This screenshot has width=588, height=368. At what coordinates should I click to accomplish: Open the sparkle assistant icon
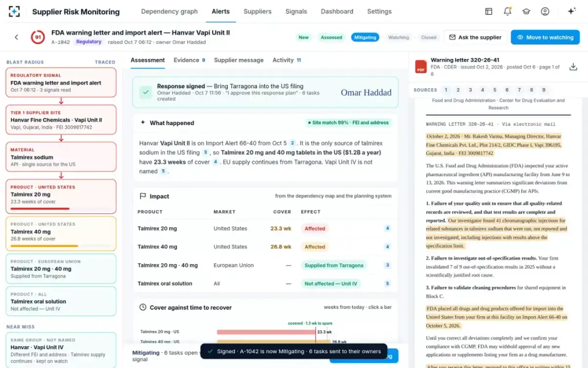click(571, 11)
